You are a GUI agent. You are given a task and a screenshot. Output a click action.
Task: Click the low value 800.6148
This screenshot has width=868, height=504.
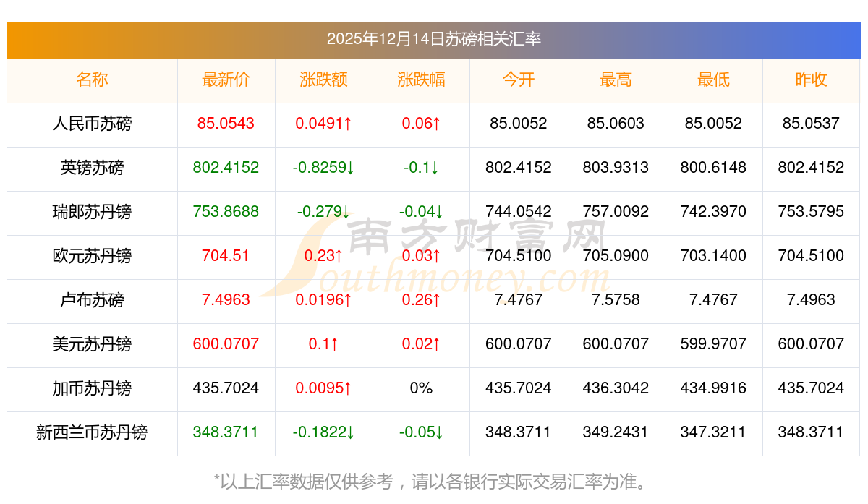[x=713, y=168]
